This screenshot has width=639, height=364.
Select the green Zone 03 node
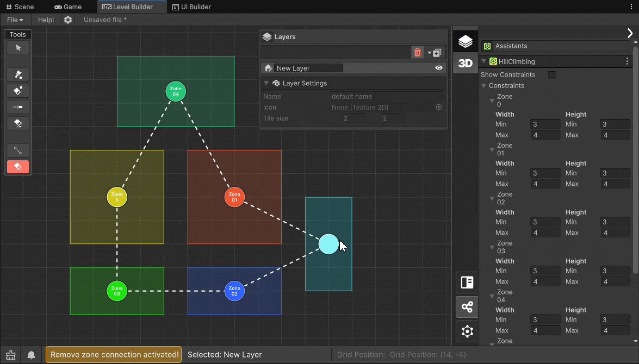tap(117, 291)
